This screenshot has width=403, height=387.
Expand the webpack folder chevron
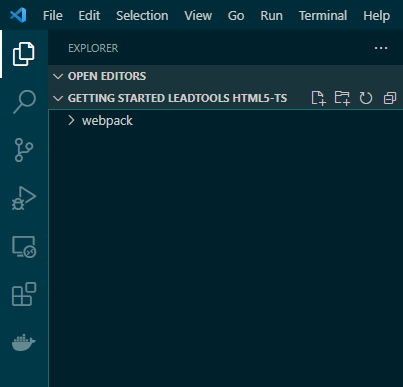pos(71,120)
